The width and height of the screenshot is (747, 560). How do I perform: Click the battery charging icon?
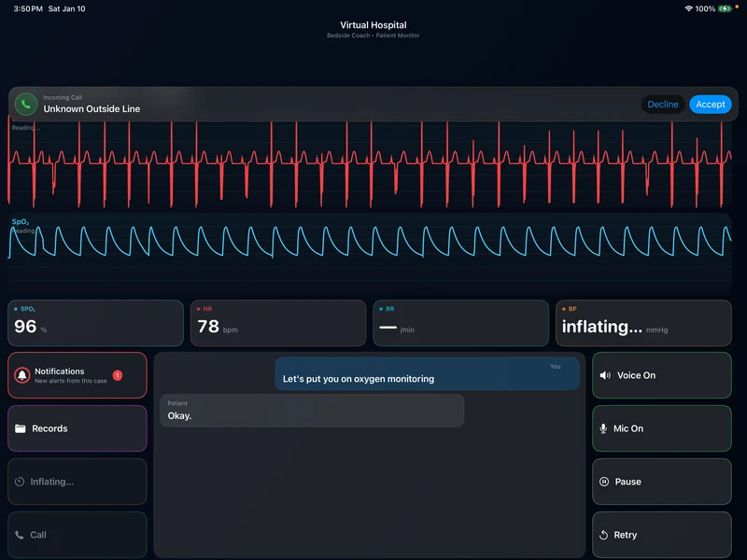point(725,8)
